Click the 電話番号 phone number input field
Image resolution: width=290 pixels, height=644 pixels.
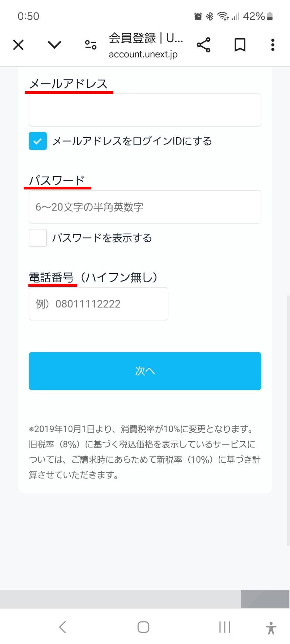point(98,303)
